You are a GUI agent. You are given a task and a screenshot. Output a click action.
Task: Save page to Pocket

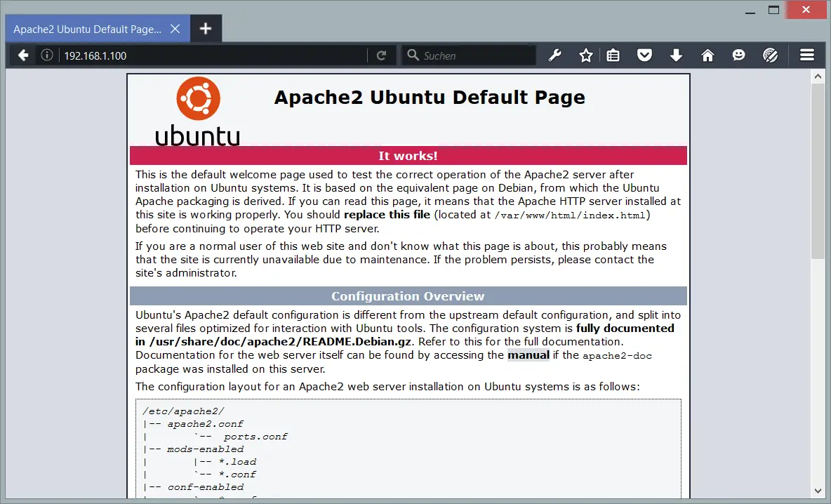click(644, 55)
